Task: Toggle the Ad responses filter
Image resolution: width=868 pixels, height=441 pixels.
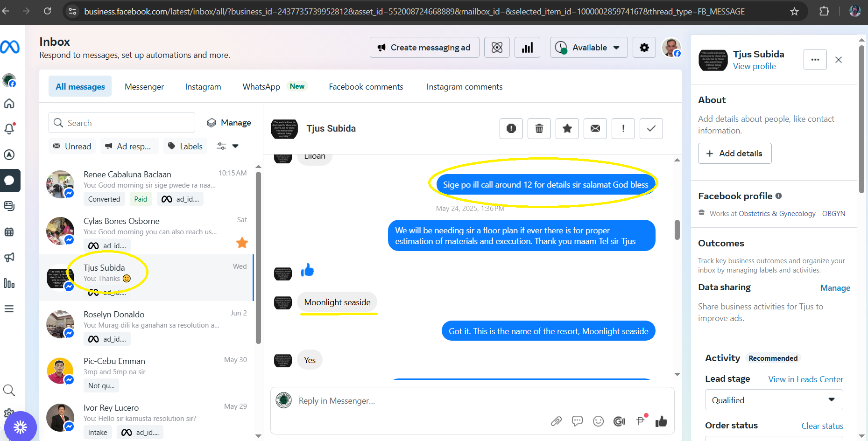Action: 129,146
